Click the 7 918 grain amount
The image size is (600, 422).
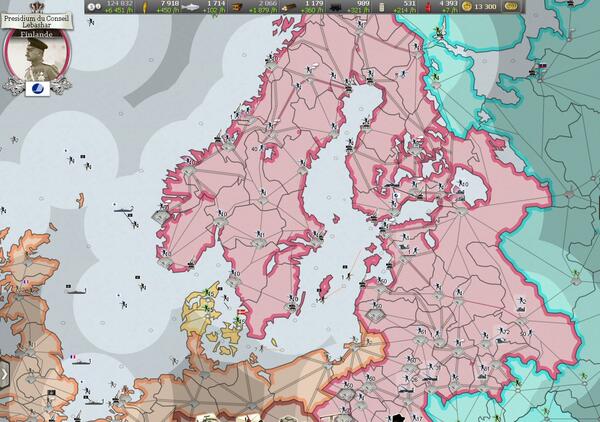[170, 3]
